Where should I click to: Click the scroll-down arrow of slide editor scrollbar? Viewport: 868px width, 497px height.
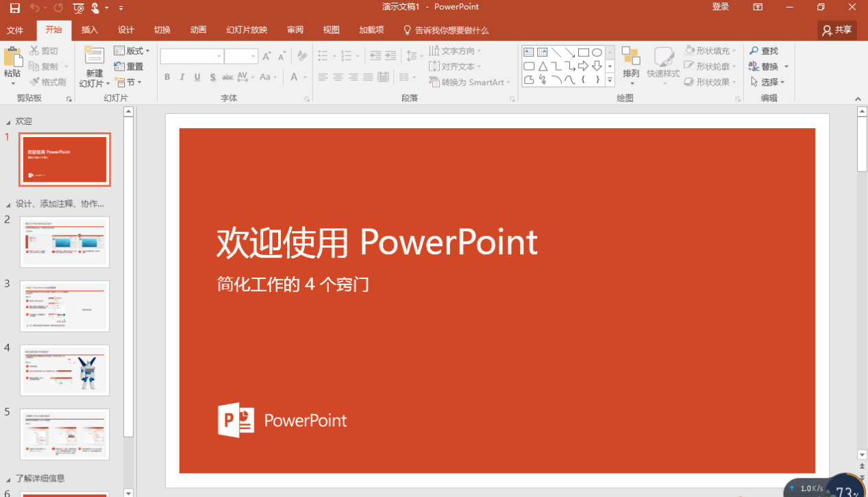click(x=862, y=454)
